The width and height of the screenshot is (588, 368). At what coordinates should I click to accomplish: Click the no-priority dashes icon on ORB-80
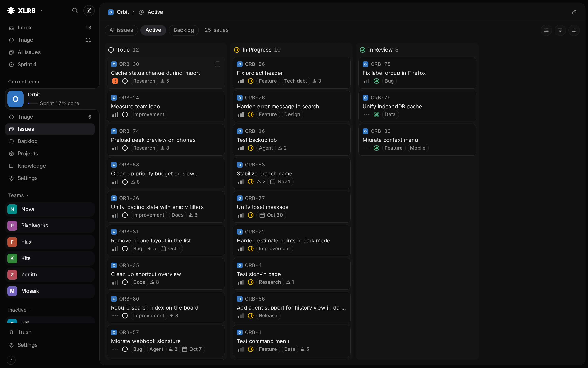115,316
